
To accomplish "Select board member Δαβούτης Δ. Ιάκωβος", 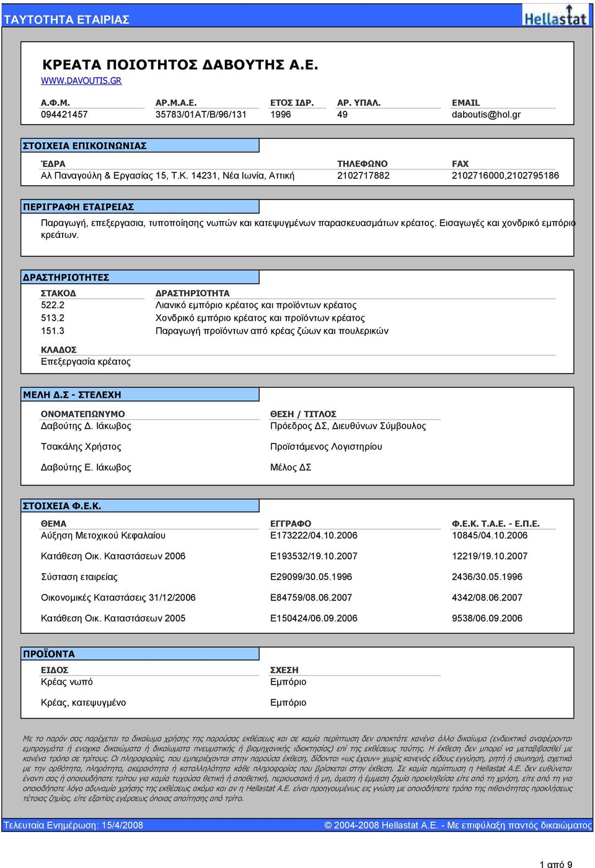I will (x=86, y=426).
